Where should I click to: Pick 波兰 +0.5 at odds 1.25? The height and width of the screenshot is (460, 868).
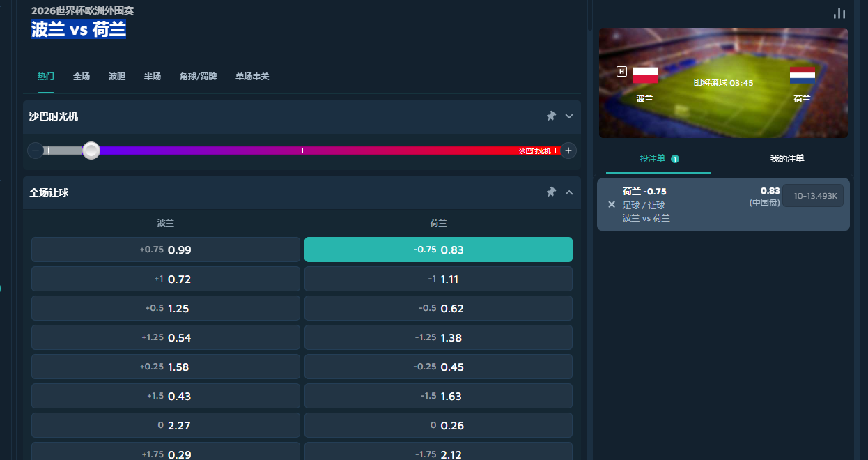click(166, 308)
